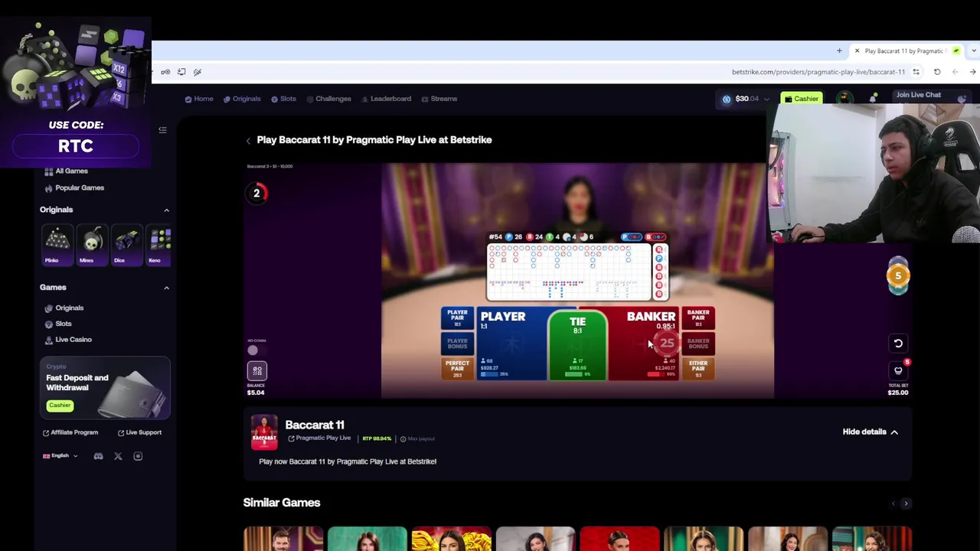This screenshot has height=551, width=980.
Task: Click previous arrow in Similar Games
Action: pyautogui.click(x=893, y=504)
